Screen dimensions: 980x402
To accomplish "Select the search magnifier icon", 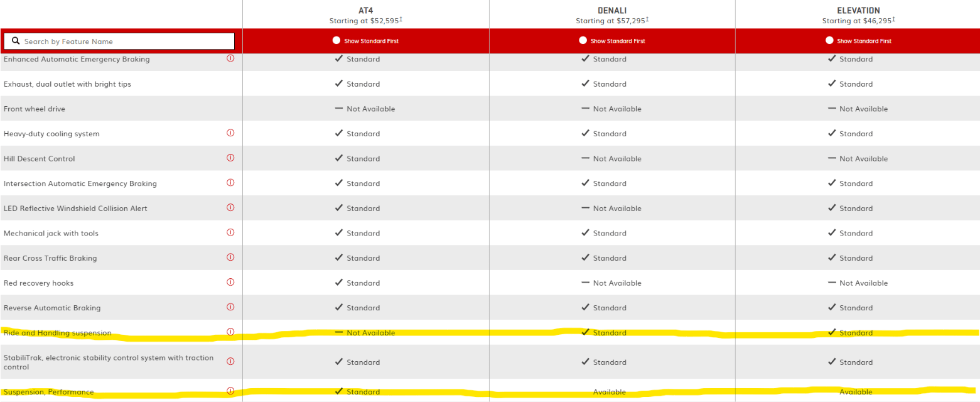I will coord(16,41).
